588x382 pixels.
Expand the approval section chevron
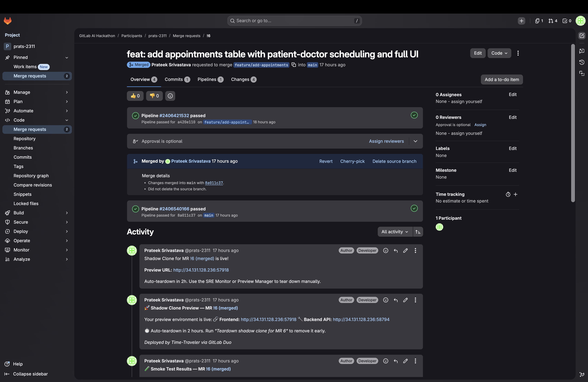(x=415, y=141)
